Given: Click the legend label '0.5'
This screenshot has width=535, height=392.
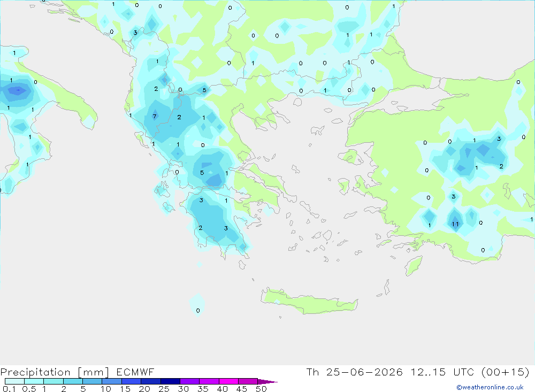Looking at the screenshot, I should (29, 389).
